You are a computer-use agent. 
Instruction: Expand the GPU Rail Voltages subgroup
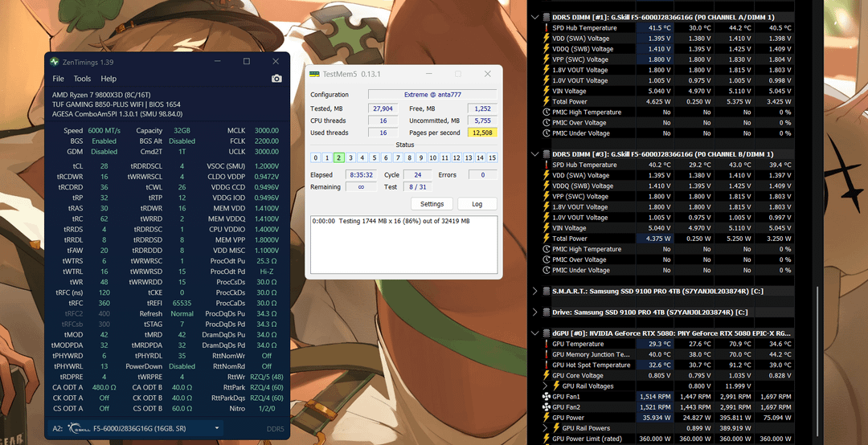point(545,386)
